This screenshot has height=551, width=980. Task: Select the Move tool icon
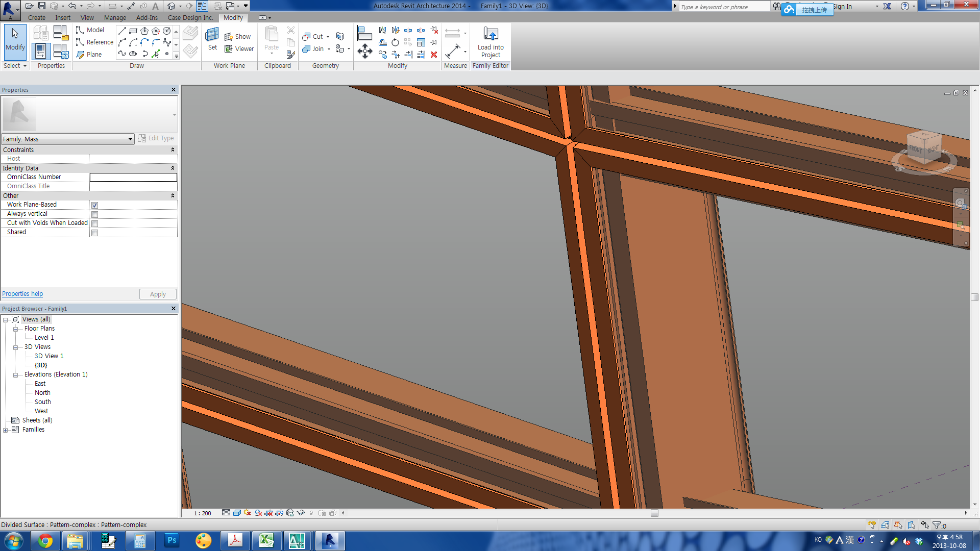pyautogui.click(x=364, y=51)
